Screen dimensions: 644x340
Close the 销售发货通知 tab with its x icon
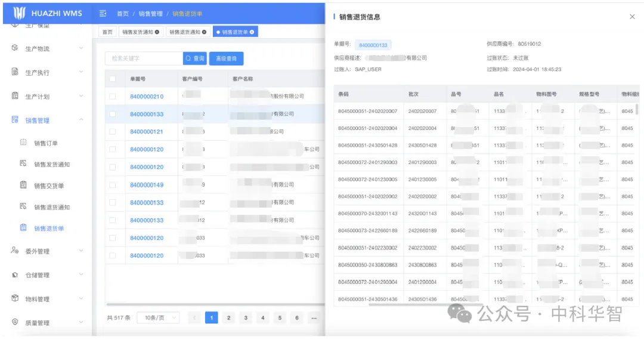[x=157, y=32]
